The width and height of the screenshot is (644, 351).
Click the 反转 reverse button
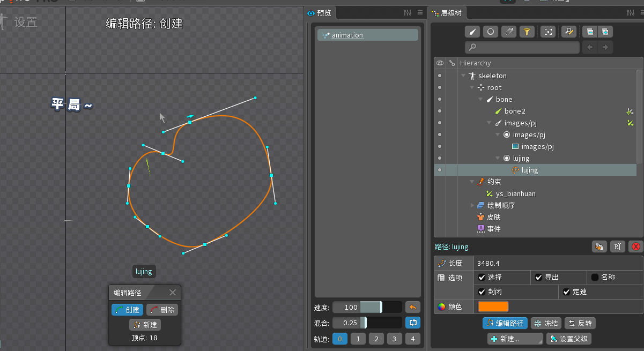[580, 323]
